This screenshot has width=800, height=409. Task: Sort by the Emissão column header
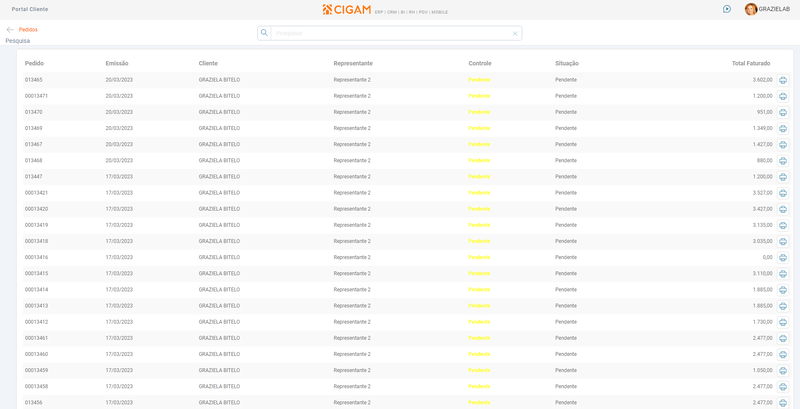click(117, 63)
